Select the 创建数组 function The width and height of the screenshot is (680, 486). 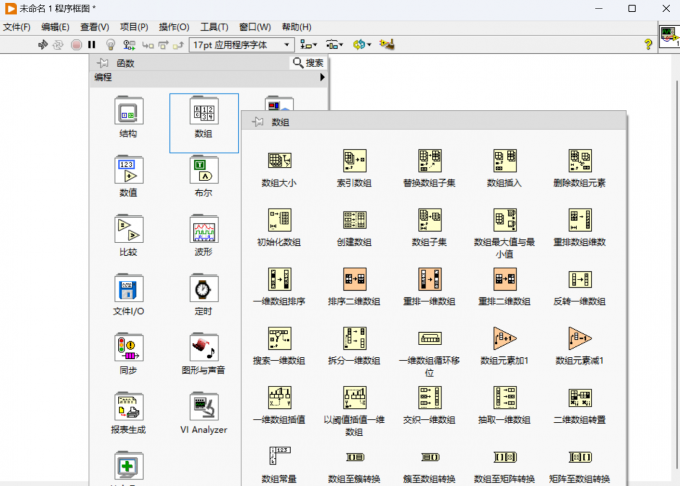[x=355, y=220]
